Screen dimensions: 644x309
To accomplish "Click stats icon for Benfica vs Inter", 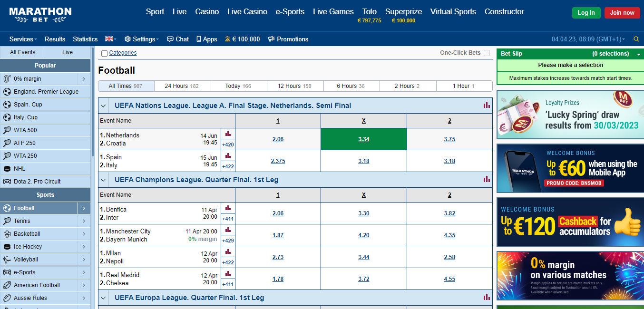I will (x=228, y=208).
